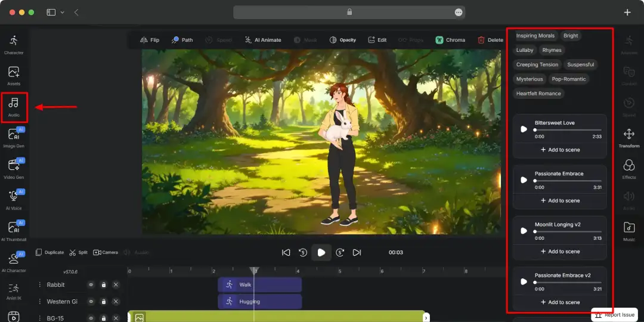This screenshot has height=322, width=644.
Task: Toggle visibility of Western Gi layer
Action: [x=91, y=302]
